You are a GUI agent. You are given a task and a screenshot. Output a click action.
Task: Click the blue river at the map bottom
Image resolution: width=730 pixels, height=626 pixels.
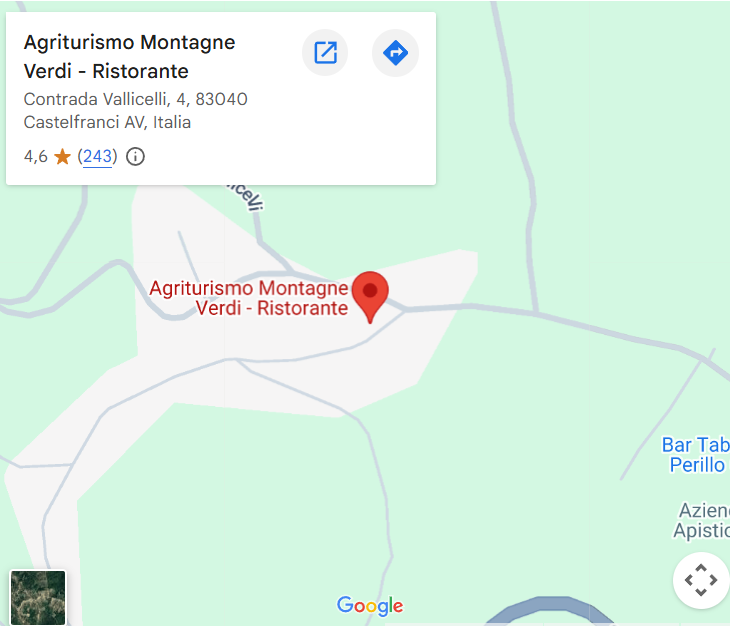point(549,610)
